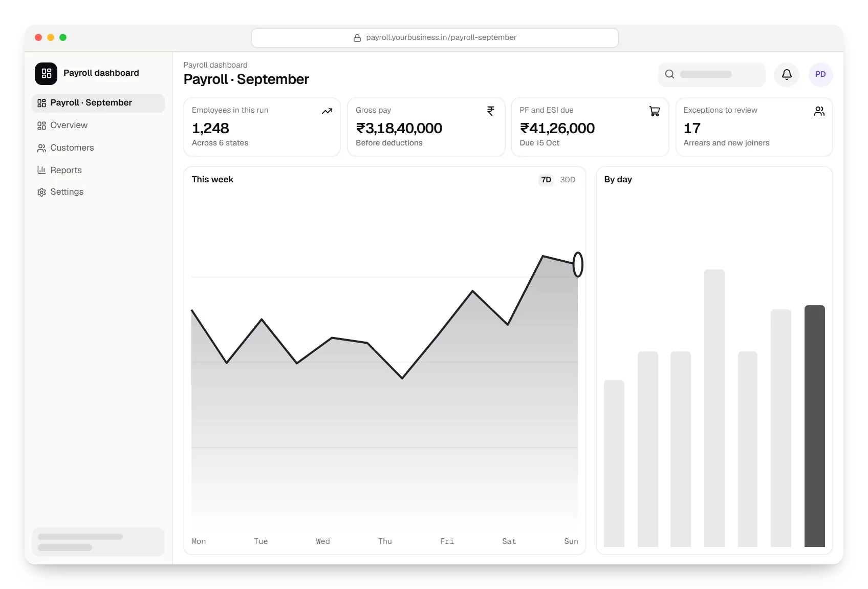This screenshot has width=868, height=589.
Task: Click the lock icon in the address bar
Action: [357, 38]
